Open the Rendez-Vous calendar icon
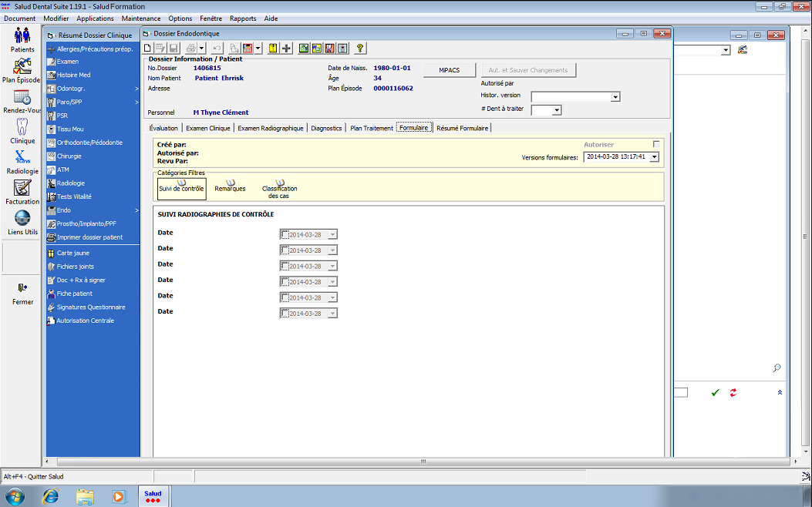Viewport: 812px width, 507px height. (22, 97)
